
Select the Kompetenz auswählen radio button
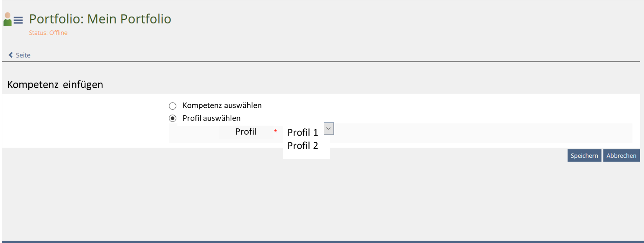pyautogui.click(x=173, y=106)
